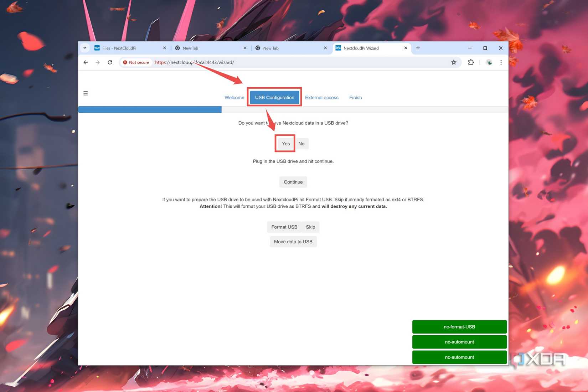Click the nc-format-USB green notification
This screenshot has width=588, height=392.
click(459, 327)
